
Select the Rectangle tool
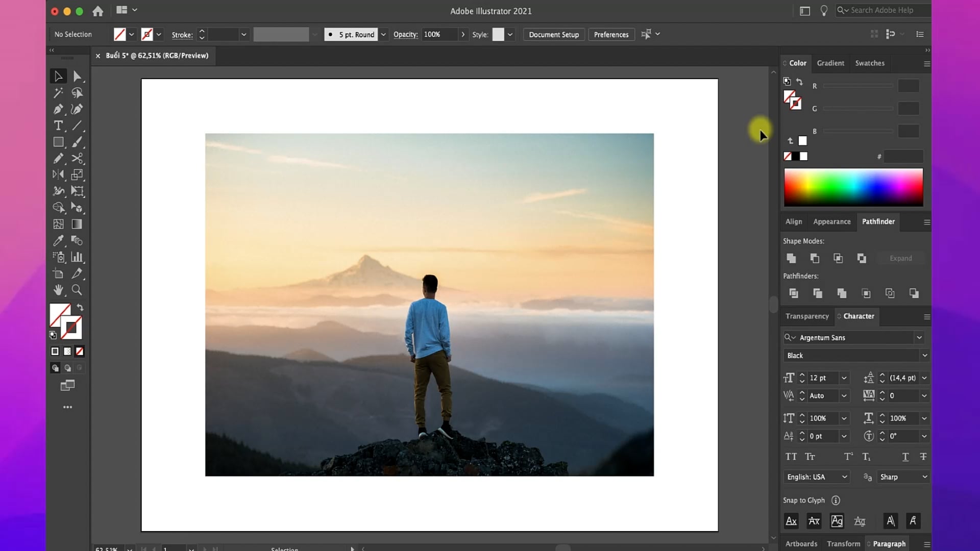[58, 142]
